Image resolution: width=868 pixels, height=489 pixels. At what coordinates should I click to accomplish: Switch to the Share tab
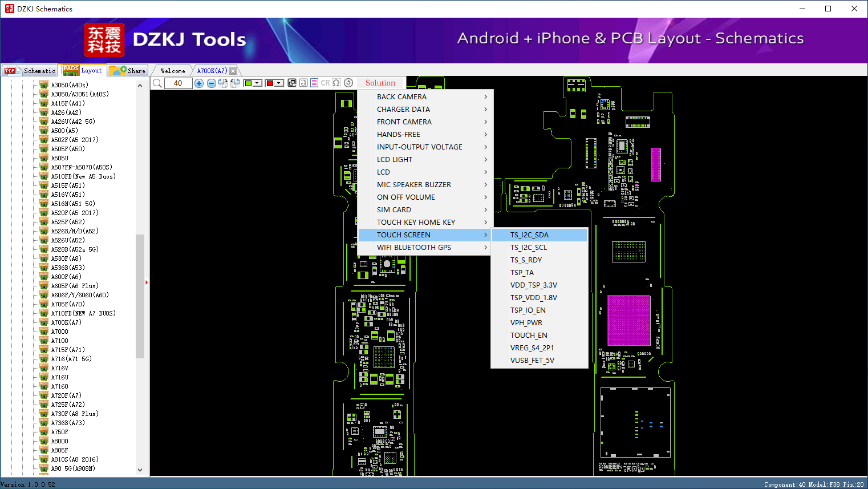point(128,71)
